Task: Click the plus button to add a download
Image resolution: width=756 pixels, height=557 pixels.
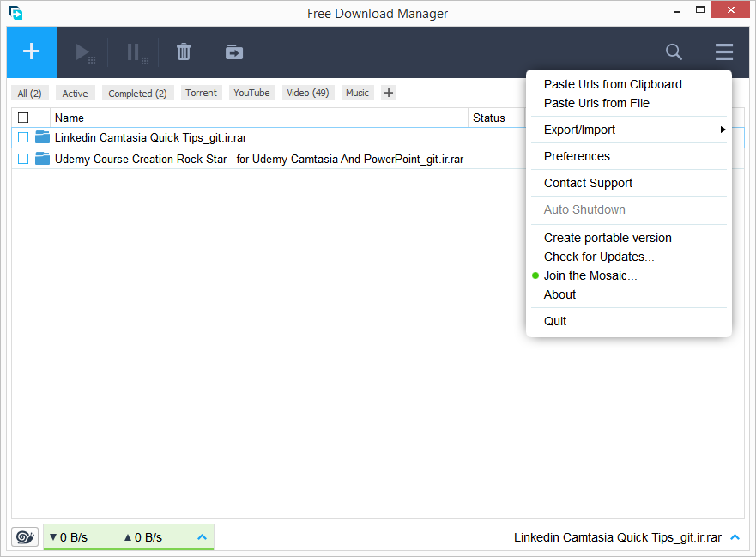Action: coord(32,52)
